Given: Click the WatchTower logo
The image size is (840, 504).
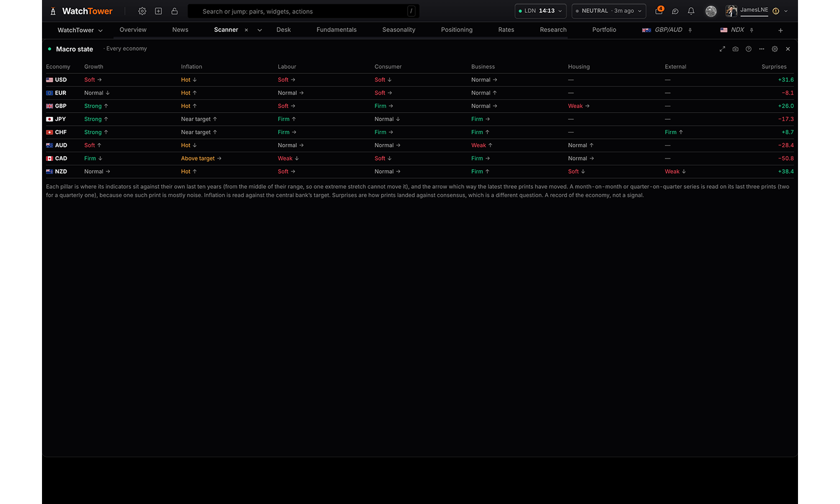Looking at the screenshot, I should [x=82, y=11].
